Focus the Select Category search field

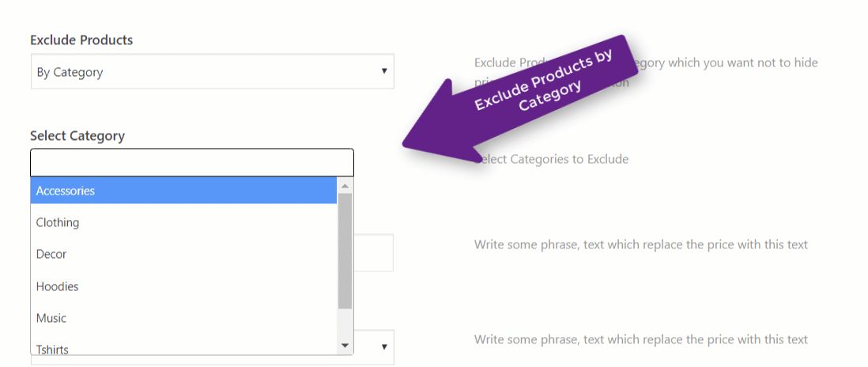(192, 162)
